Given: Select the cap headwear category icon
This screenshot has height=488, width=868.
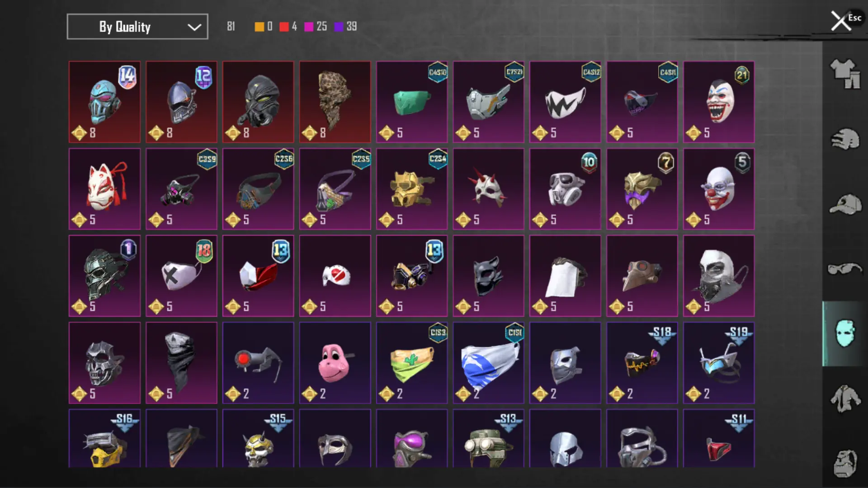Looking at the screenshot, I should pyautogui.click(x=845, y=204).
